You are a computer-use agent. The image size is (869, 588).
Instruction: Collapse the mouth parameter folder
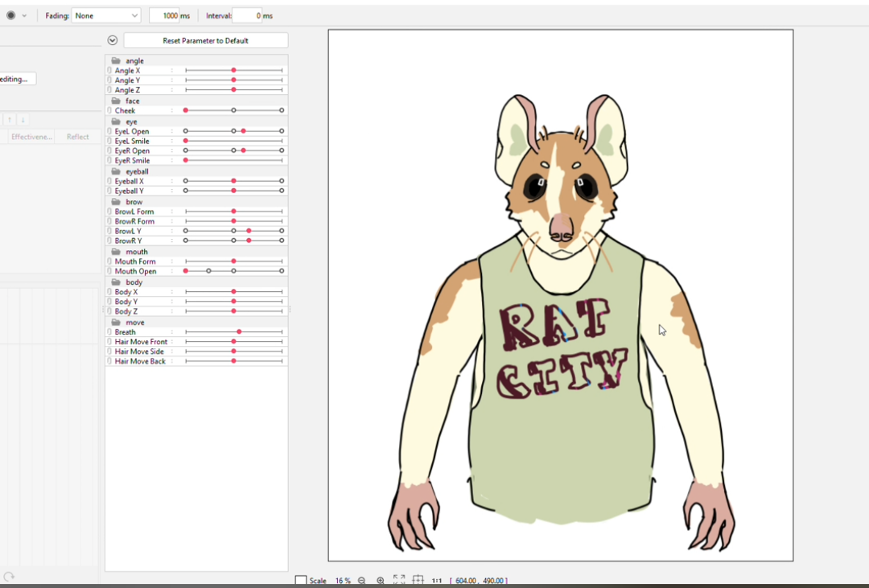point(116,252)
